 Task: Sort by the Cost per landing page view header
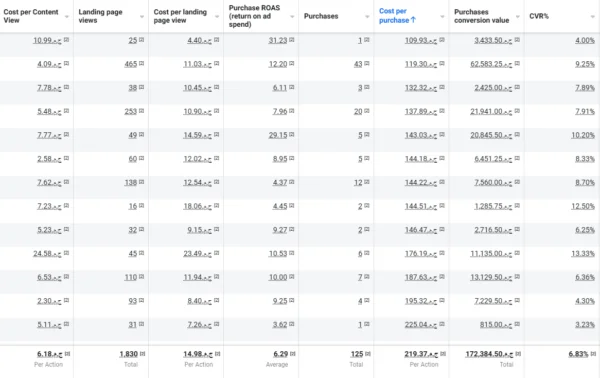(180, 16)
